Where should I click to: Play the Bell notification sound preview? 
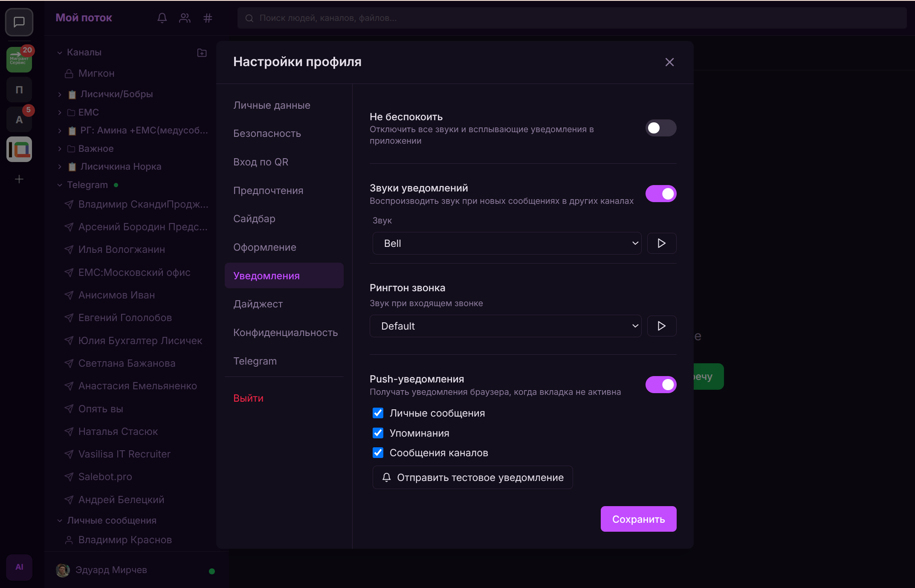661,243
